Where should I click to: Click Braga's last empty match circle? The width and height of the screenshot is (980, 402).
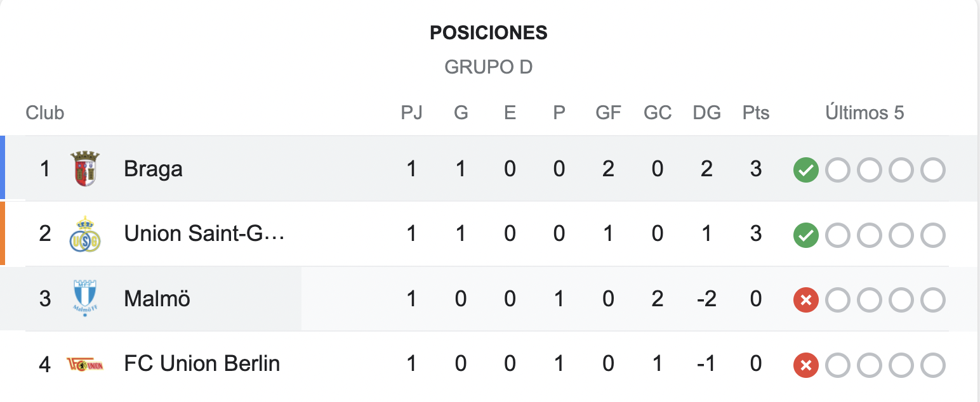(x=933, y=170)
